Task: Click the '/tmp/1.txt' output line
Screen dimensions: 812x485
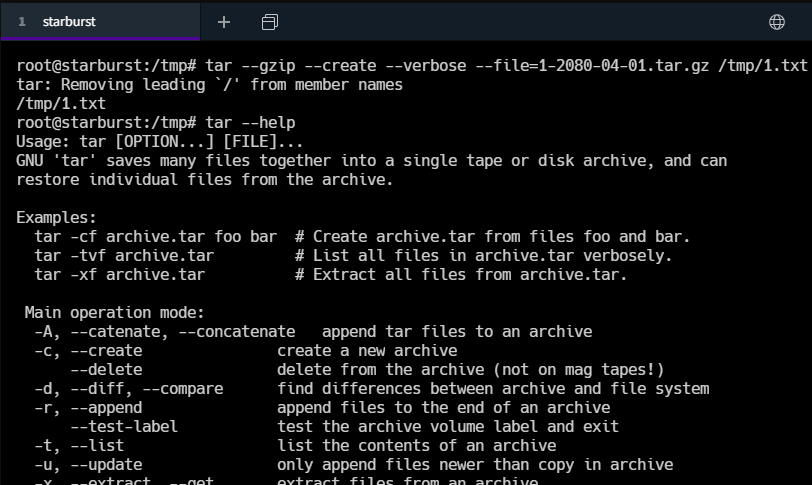Action: (x=61, y=104)
